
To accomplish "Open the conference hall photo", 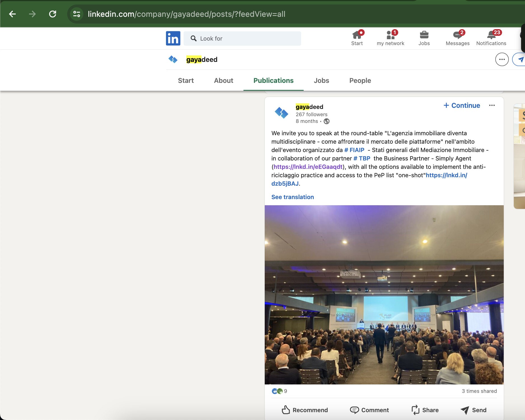I will click(x=384, y=295).
